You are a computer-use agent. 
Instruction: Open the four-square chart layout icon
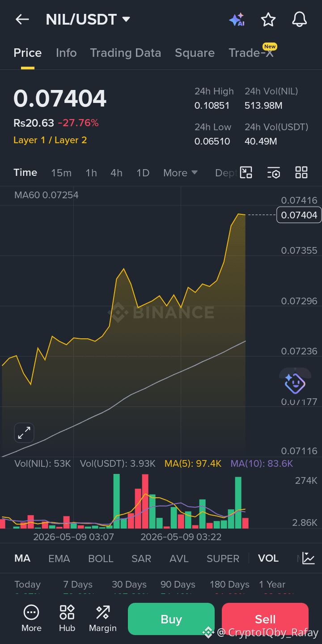click(x=301, y=172)
